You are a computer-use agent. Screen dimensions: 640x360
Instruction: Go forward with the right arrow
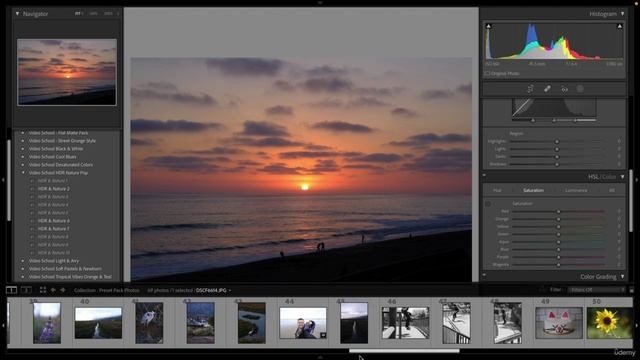[x=63, y=290]
